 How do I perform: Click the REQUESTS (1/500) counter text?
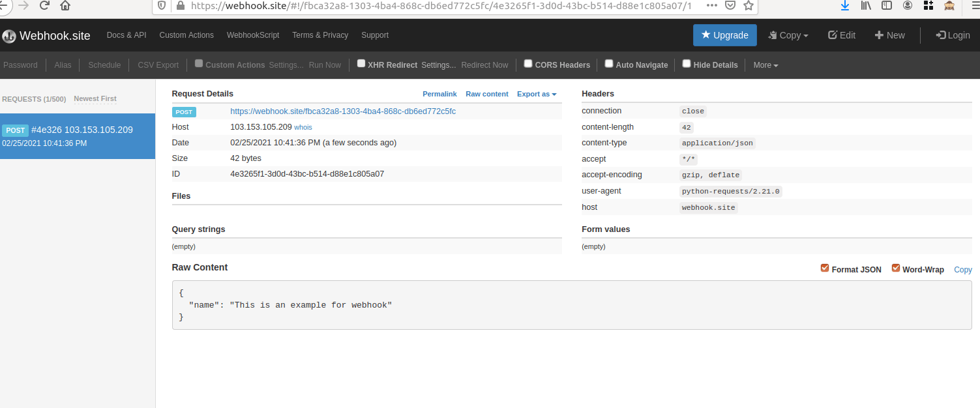click(x=34, y=99)
